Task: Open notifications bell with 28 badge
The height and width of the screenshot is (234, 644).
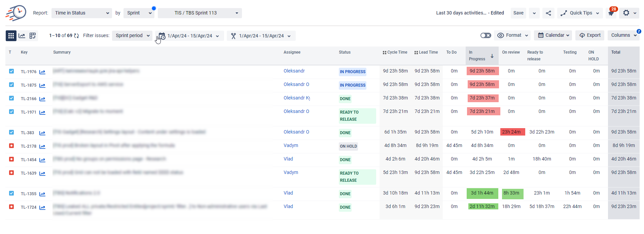Action: tap(611, 13)
